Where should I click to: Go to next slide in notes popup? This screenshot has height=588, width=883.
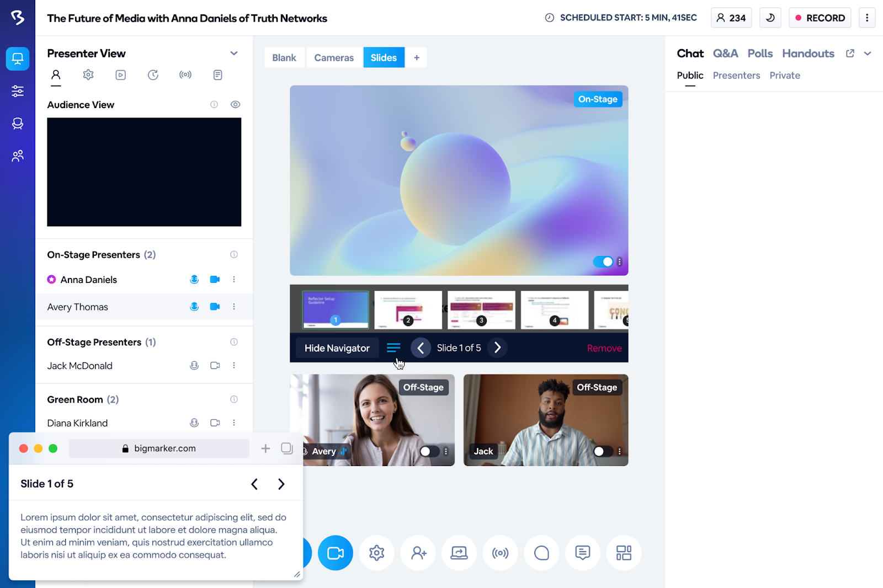281,484
